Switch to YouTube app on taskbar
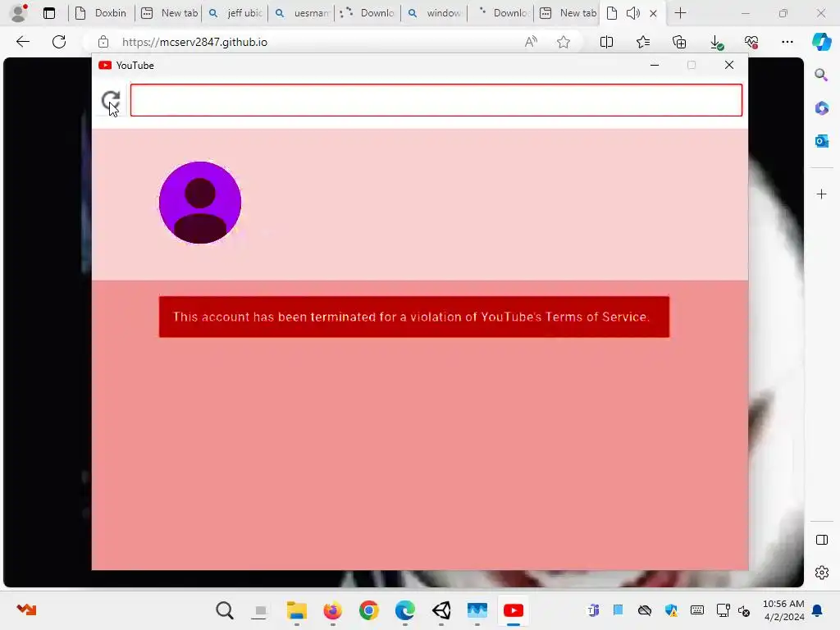Screen dimensions: 840x630 coord(514,610)
